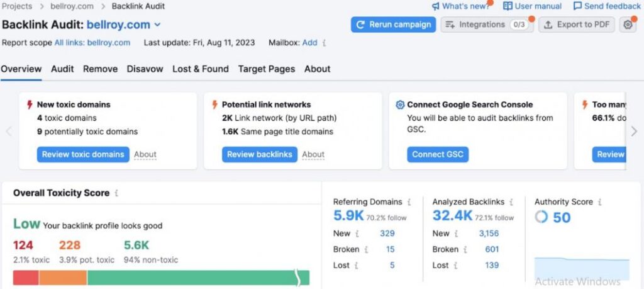Click New backlinks value 3,156
This screenshot has width=644, height=289.
pyautogui.click(x=489, y=234)
